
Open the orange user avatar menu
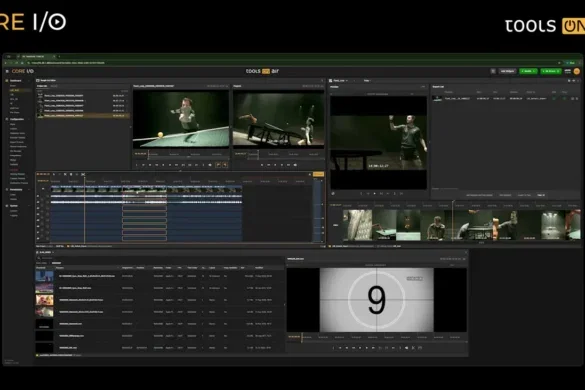[x=577, y=71]
